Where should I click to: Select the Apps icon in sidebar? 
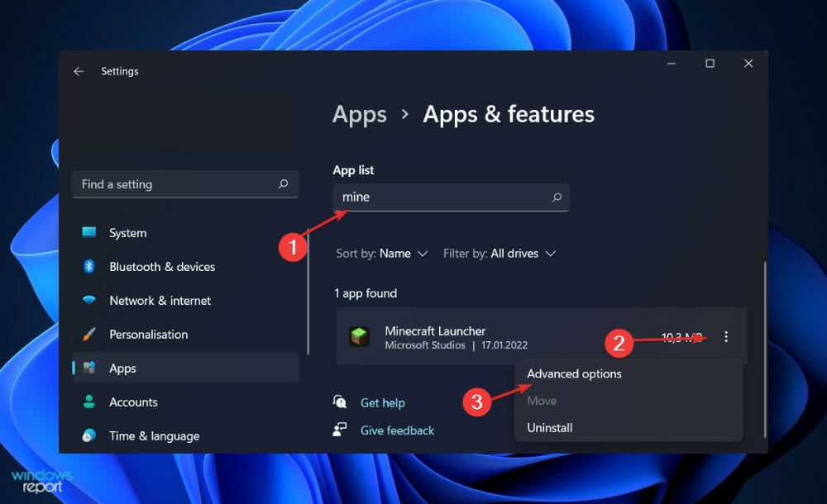click(x=89, y=368)
